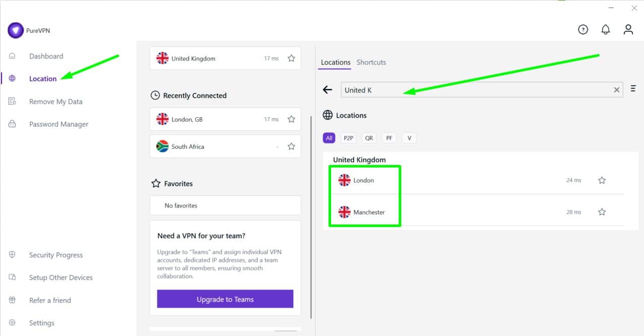Click the South Africa flag icon

coord(163,147)
